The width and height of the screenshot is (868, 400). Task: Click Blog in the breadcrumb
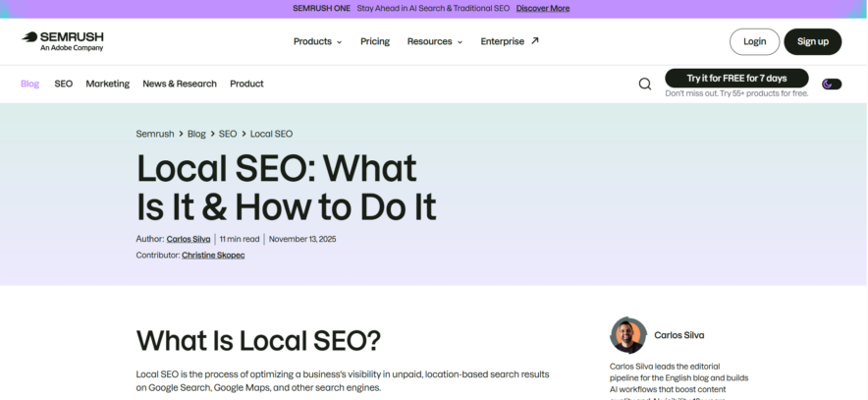pos(196,134)
